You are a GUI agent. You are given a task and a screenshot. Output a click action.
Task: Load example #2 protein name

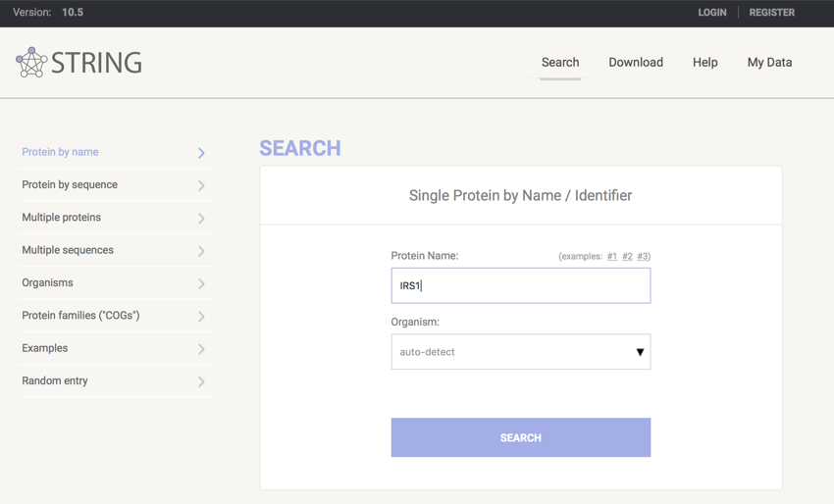pos(627,257)
